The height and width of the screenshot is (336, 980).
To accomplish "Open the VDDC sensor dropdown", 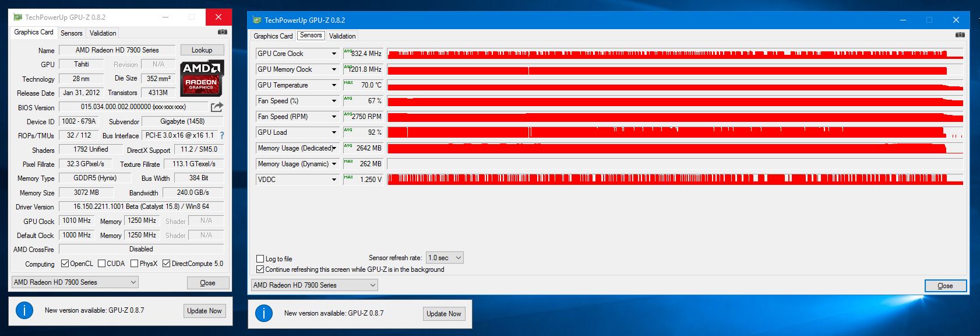I will (x=334, y=180).
